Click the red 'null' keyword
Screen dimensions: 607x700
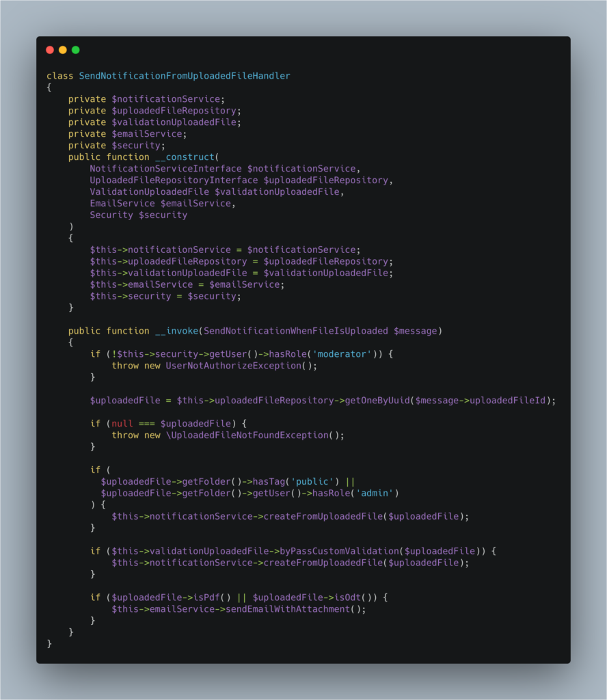point(122,424)
